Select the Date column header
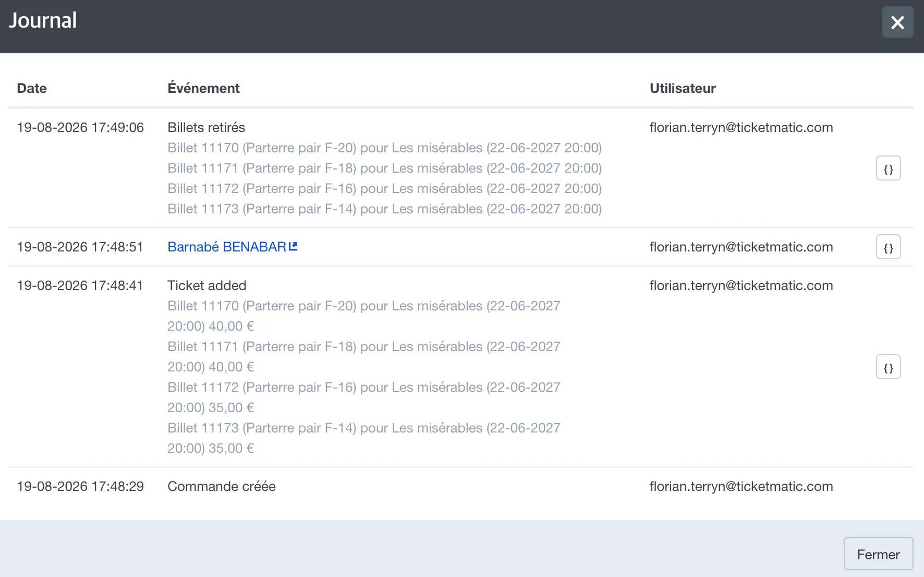 32,88
